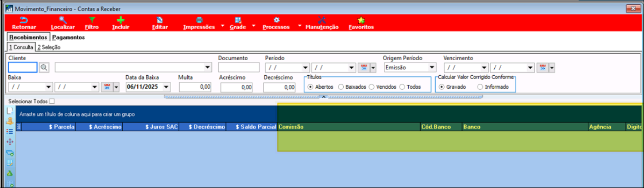Open the 2 Seleção tab

pos(49,47)
